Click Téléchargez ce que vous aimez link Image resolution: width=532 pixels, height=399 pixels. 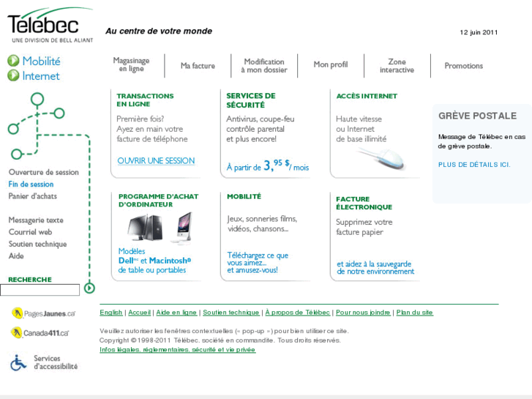click(x=258, y=262)
